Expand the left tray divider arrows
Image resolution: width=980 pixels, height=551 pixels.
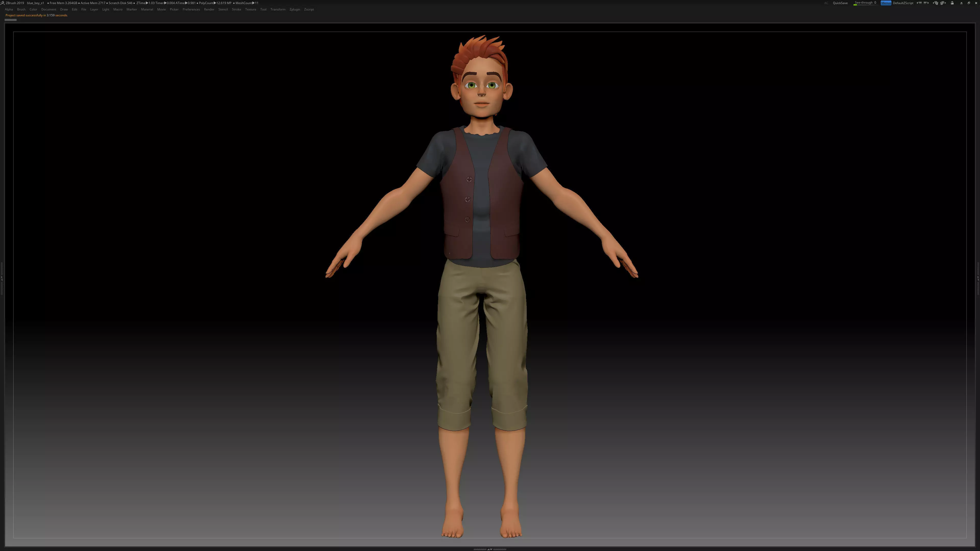[x=2, y=278]
